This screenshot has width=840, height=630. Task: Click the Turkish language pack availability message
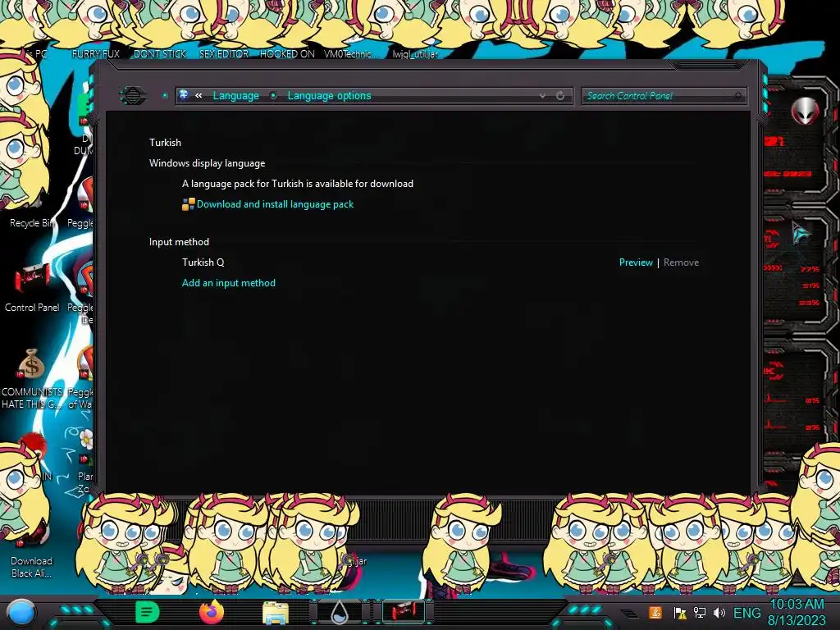coord(297,184)
